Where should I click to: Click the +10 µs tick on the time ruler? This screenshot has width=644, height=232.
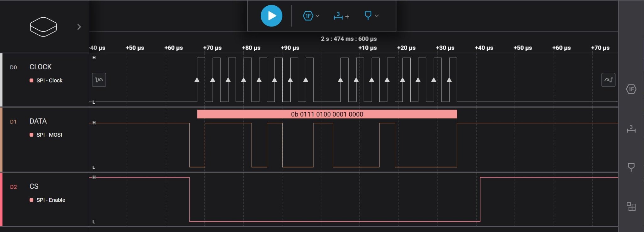click(367, 48)
